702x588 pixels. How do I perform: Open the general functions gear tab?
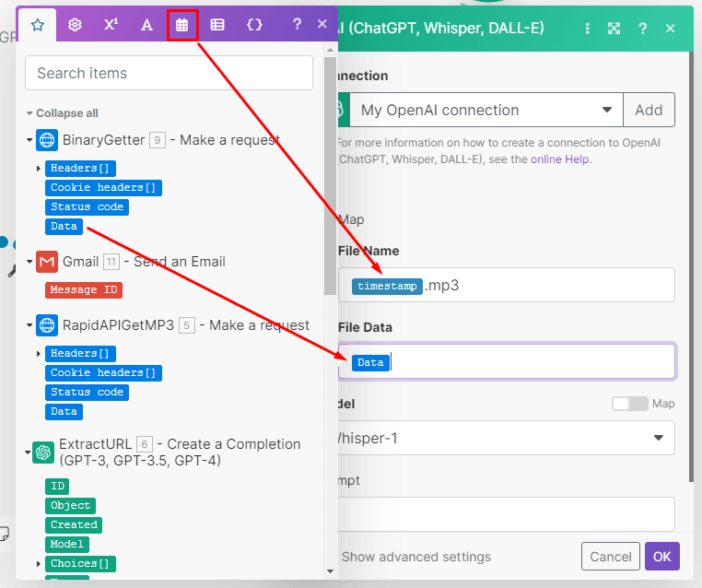75,25
